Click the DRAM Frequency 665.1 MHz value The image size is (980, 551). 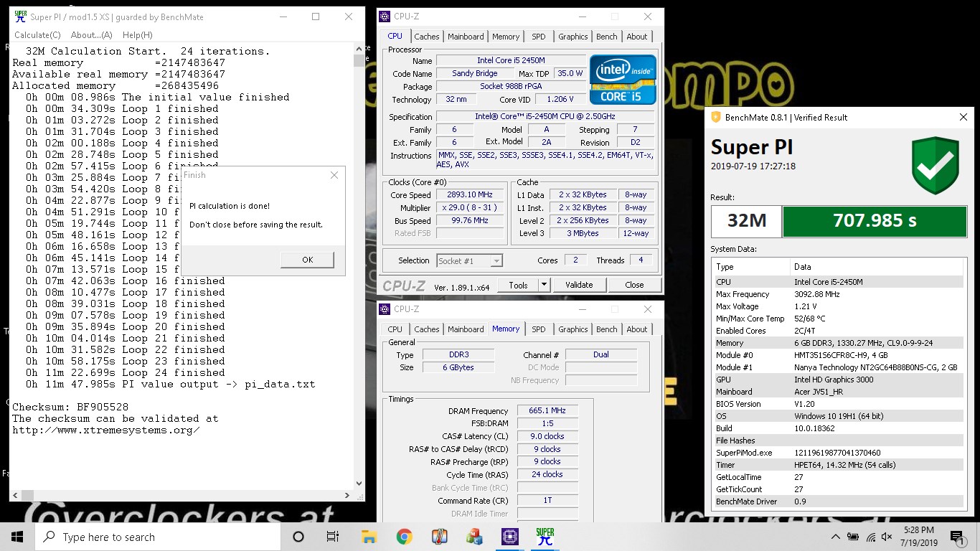pos(547,411)
